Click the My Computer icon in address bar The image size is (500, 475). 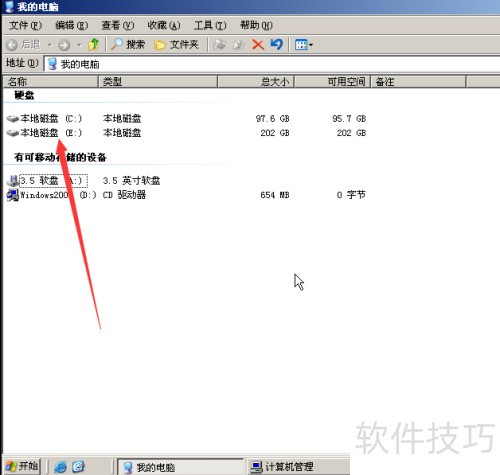(x=52, y=64)
